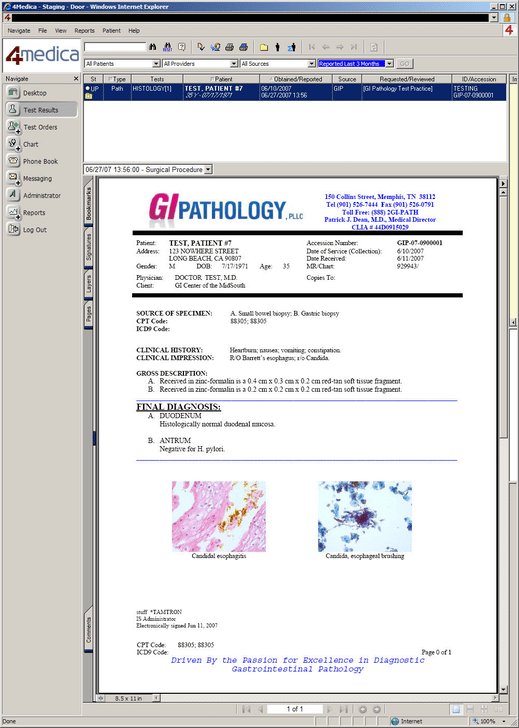This screenshot has width=519, height=728.
Task: Click the single patient person icon
Action: click(278, 47)
